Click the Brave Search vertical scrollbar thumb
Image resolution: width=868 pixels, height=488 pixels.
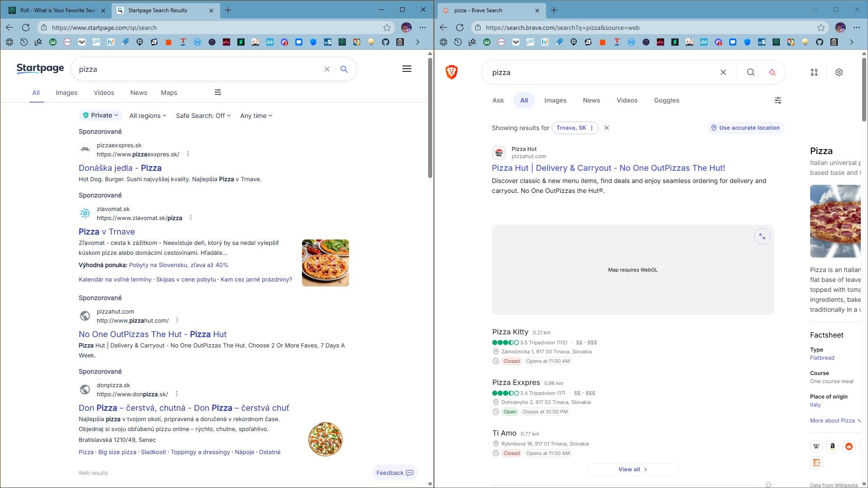tap(864, 89)
